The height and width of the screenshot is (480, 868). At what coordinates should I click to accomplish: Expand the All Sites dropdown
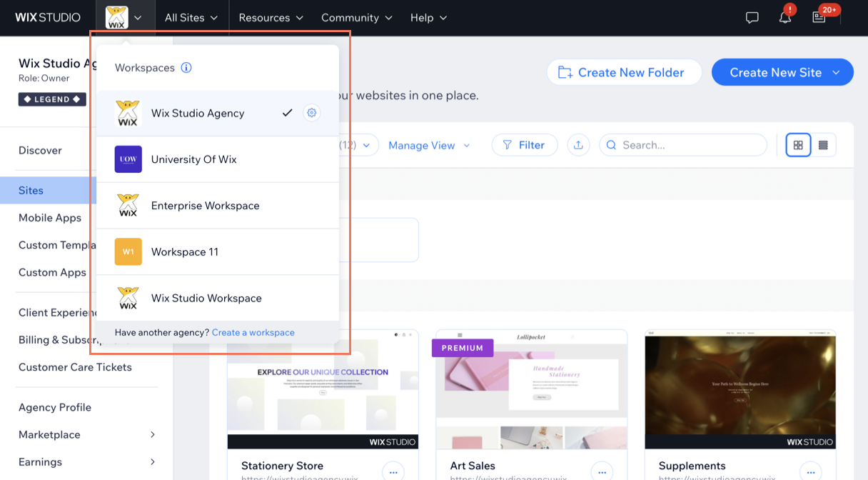pyautogui.click(x=191, y=18)
